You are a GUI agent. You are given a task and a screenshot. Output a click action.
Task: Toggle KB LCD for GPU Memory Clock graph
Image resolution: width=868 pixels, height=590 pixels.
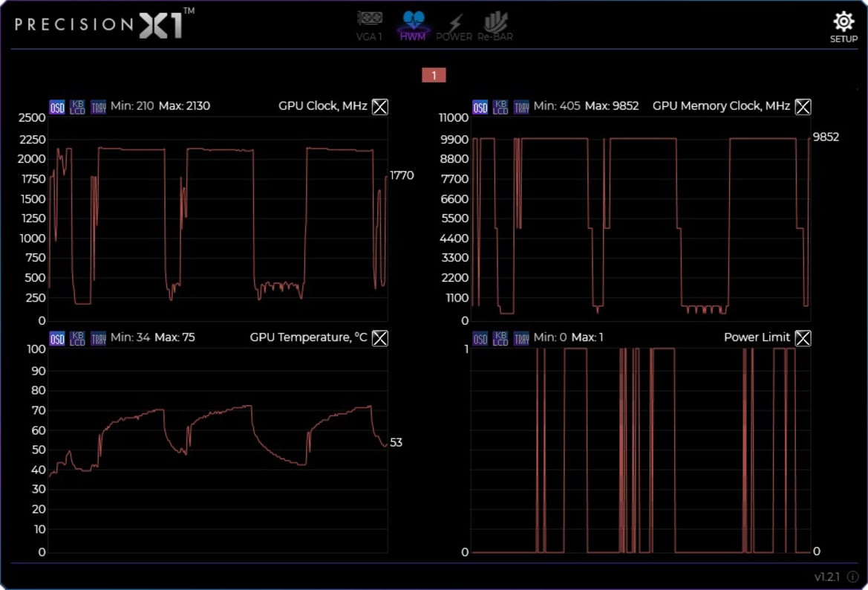(x=500, y=107)
